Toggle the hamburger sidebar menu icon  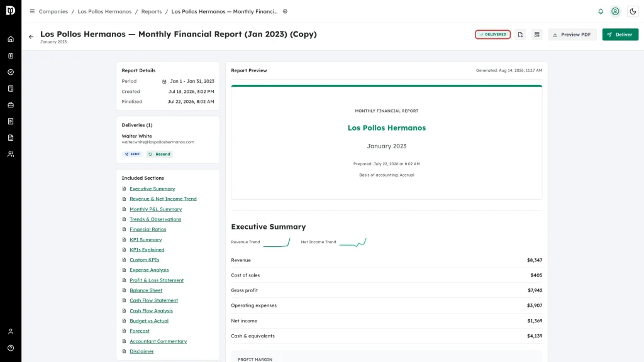pos(32,11)
